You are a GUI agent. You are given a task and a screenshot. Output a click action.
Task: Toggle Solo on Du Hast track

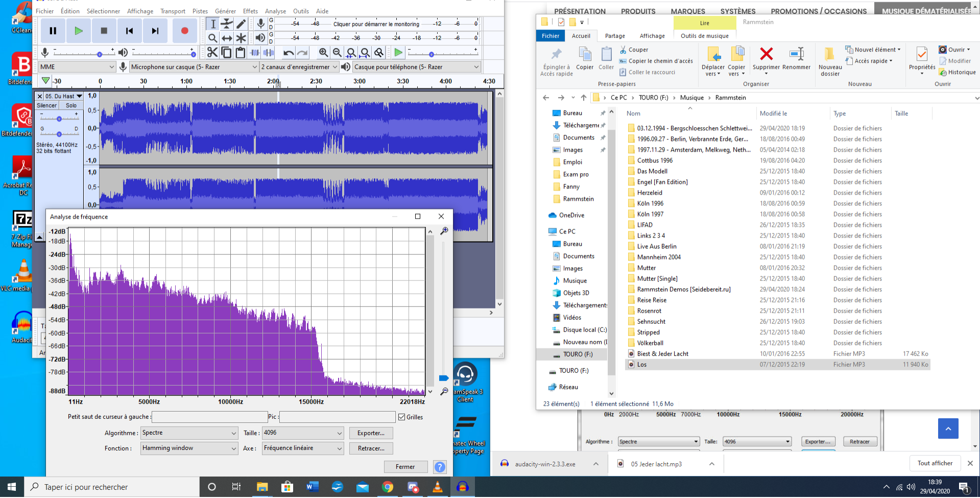point(71,106)
